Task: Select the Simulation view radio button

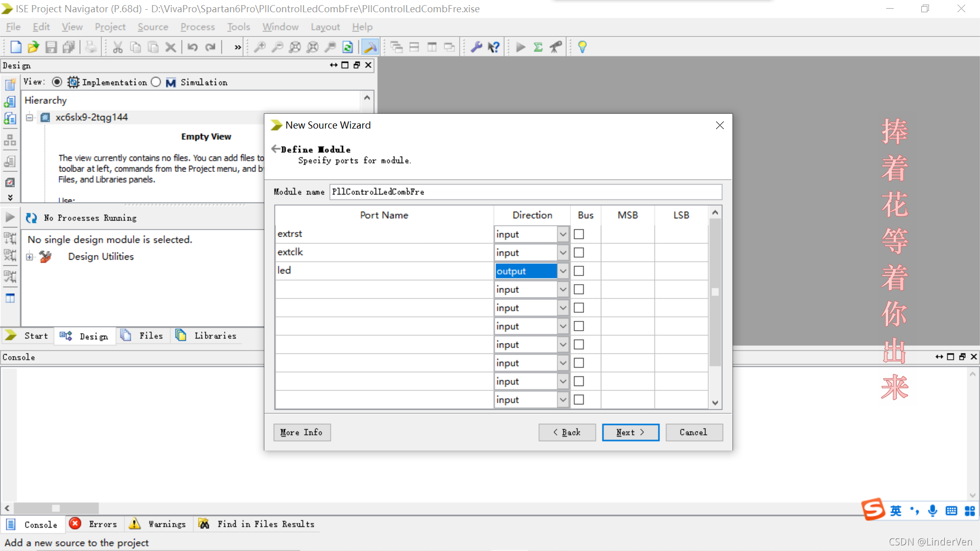Action: (x=156, y=82)
